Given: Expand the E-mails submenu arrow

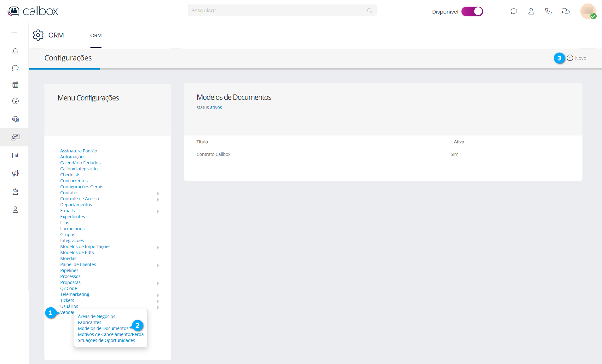Looking at the screenshot, I should [x=158, y=211].
